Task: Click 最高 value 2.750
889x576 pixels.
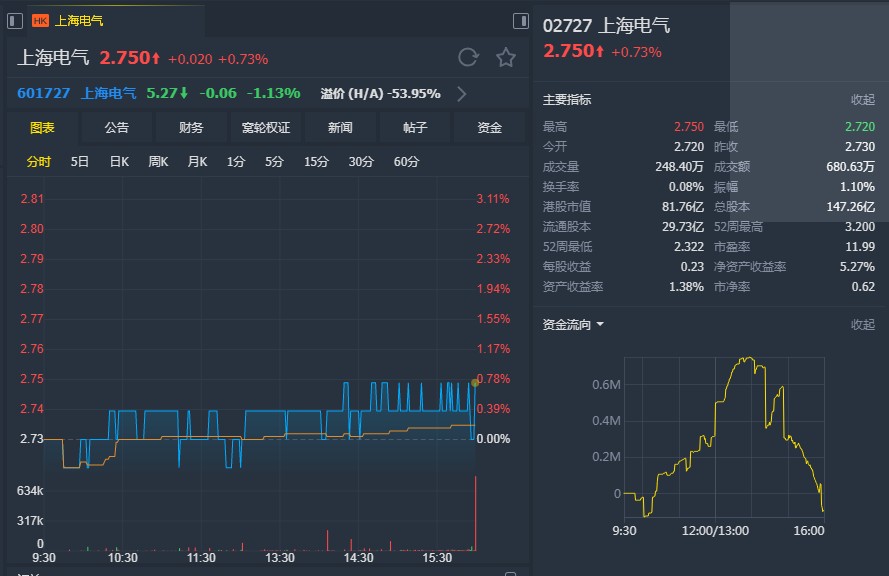Action: [x=689, y=126]
